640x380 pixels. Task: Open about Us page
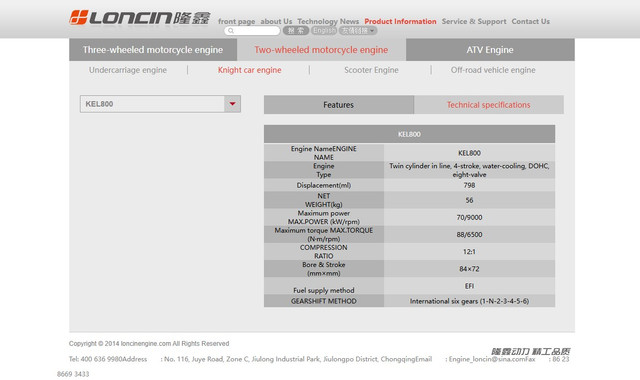click(276, 21)
